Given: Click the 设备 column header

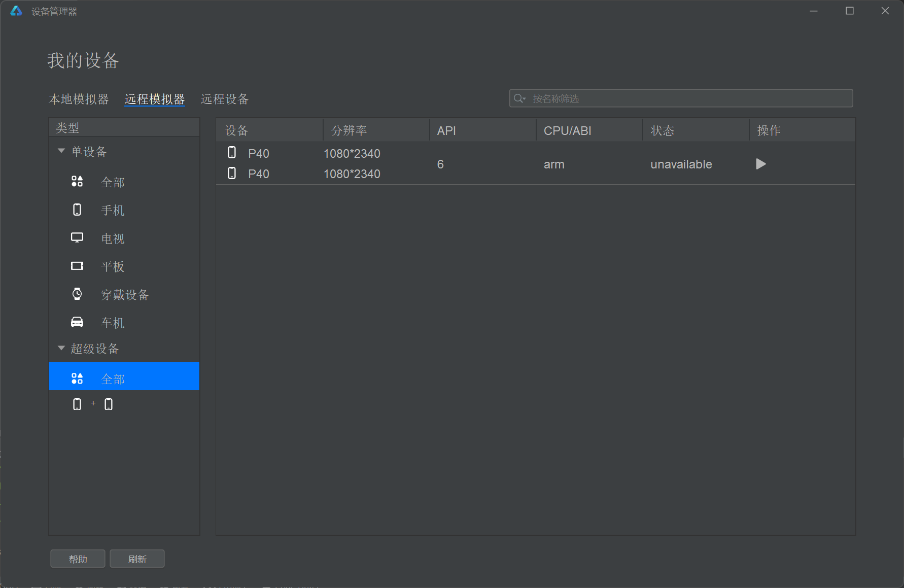Looking at the screenshot, I should pyautogui.click(x=269, y=130).
